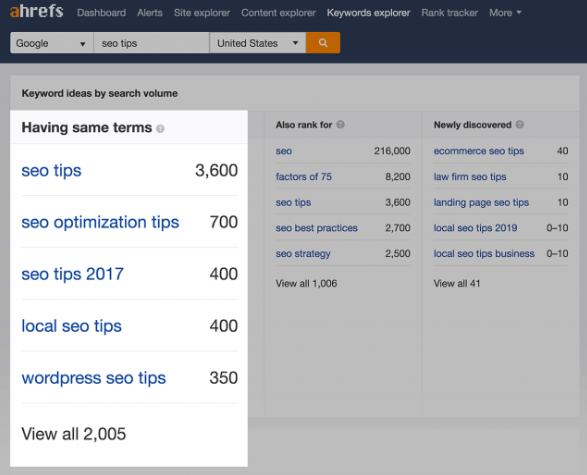Open Rank tracker
The width and height of the screenshot is (587, 475).
pyautogui.click(x=449, y=13)
